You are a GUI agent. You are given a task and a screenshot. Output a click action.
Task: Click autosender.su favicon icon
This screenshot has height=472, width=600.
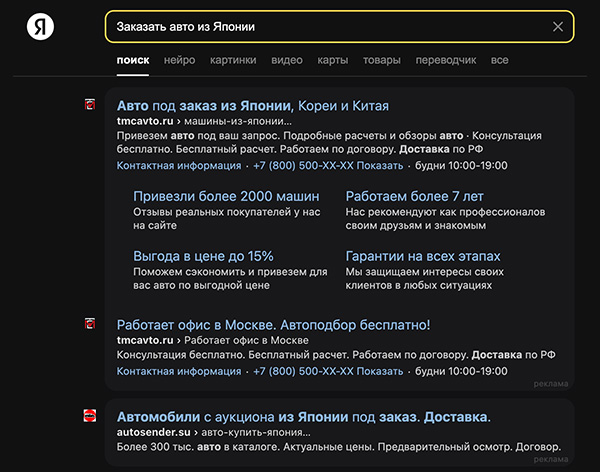(90, 416)
